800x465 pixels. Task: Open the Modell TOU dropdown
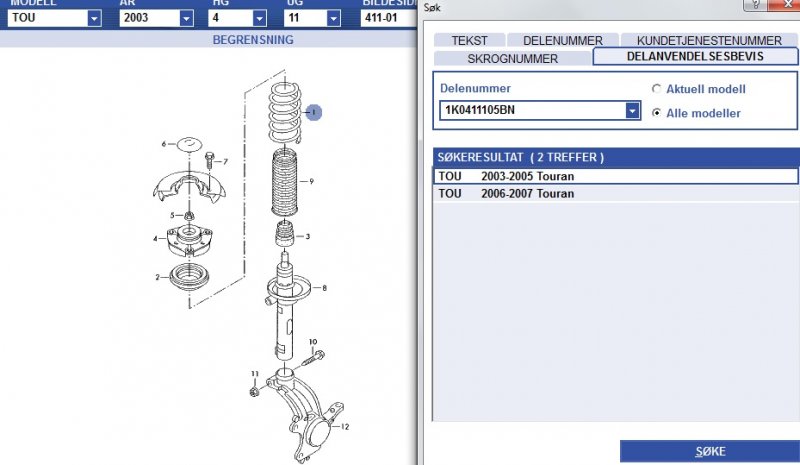pos(93,18)
